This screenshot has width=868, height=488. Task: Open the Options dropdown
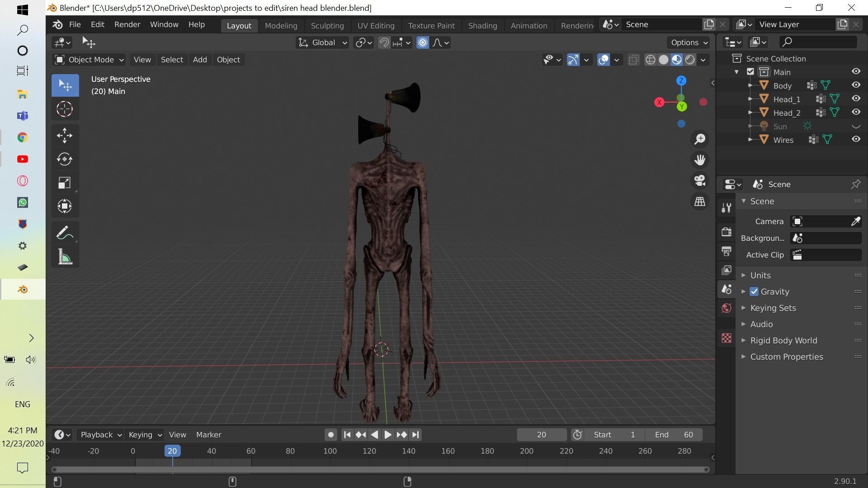pos(689,42)
